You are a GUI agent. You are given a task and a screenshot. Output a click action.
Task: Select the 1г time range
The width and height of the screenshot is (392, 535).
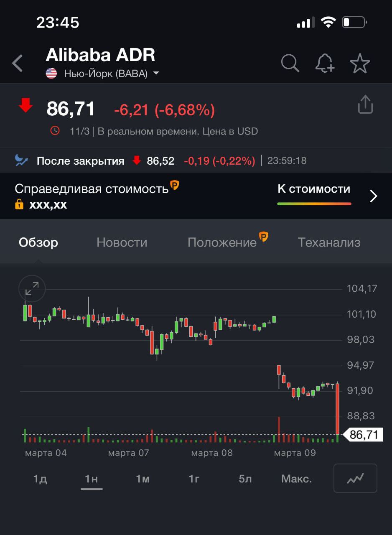tap(194, 479)
